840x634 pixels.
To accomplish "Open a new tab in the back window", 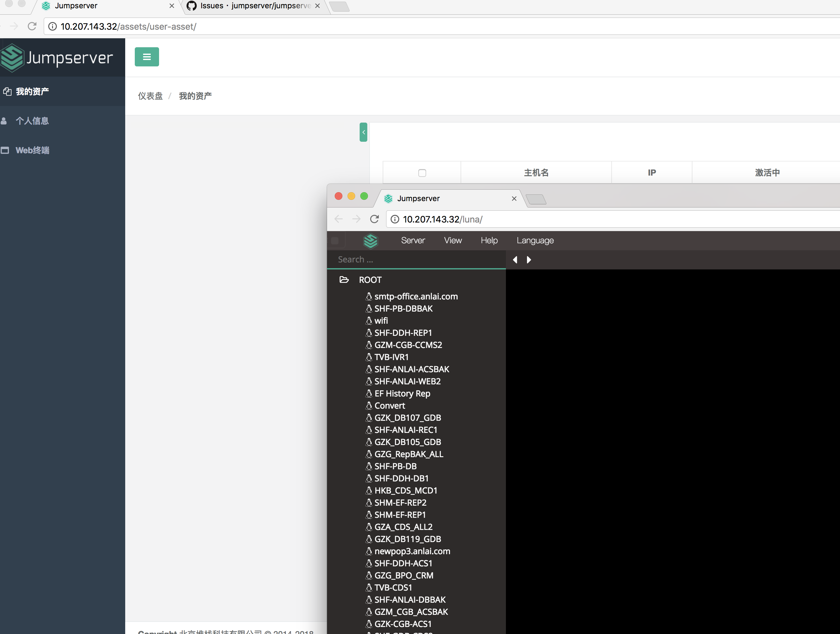I will pos(339,6).
